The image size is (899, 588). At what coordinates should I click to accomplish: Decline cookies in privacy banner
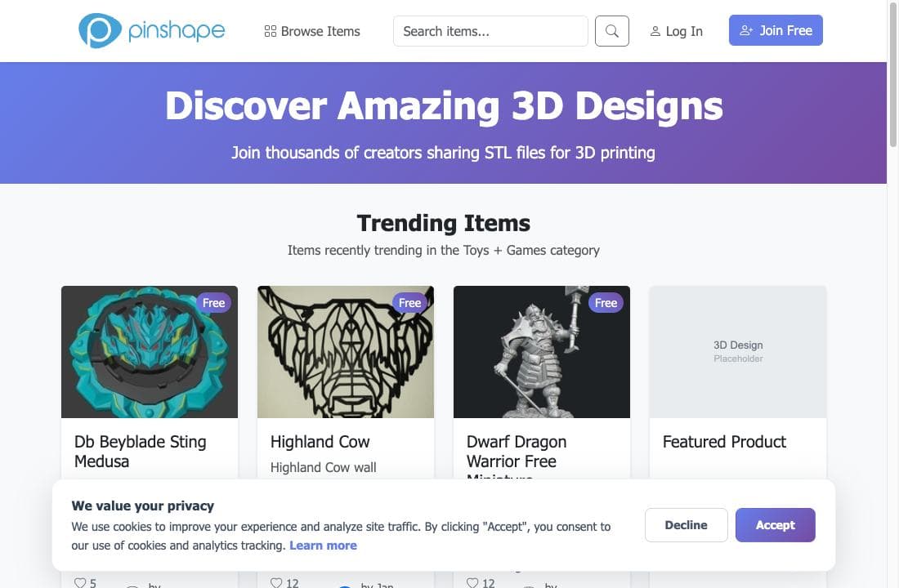tap(687, 525)
